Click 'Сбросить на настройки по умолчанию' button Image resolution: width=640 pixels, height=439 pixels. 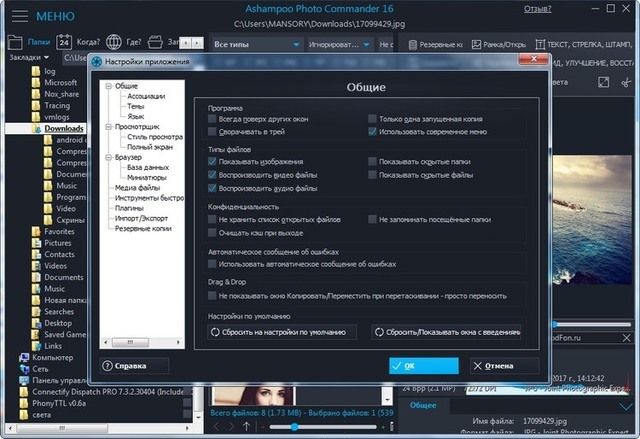click(282, 331)
